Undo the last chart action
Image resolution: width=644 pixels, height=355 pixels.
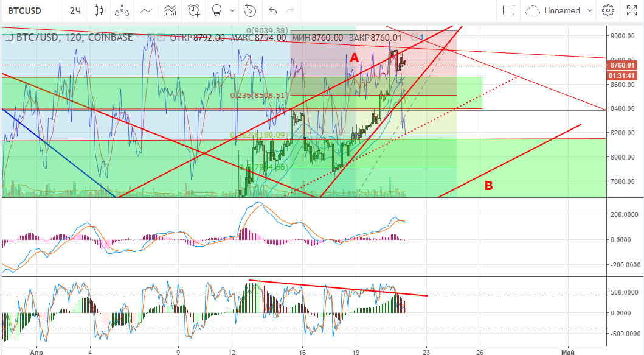pyautogui.click(x=273, y=10)
